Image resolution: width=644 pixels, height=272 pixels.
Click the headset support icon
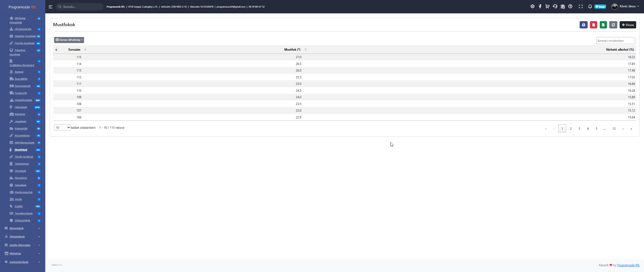pyautogui.click(x=555, y=7)
